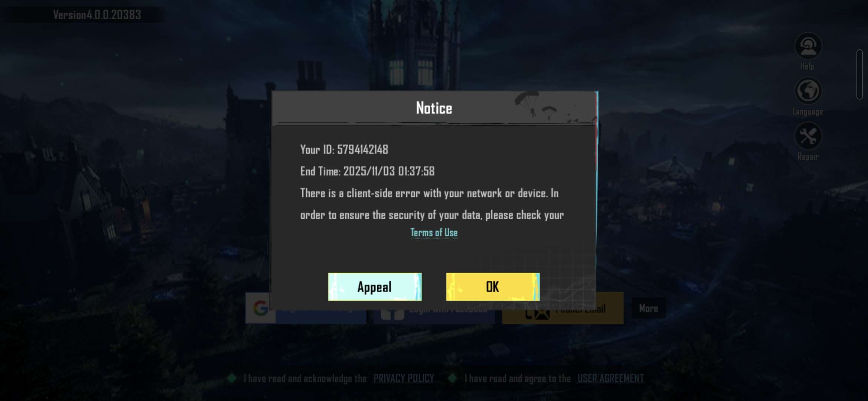Open the Help headset icon
The height and width of the screenshot is (401, 868).
808,46
